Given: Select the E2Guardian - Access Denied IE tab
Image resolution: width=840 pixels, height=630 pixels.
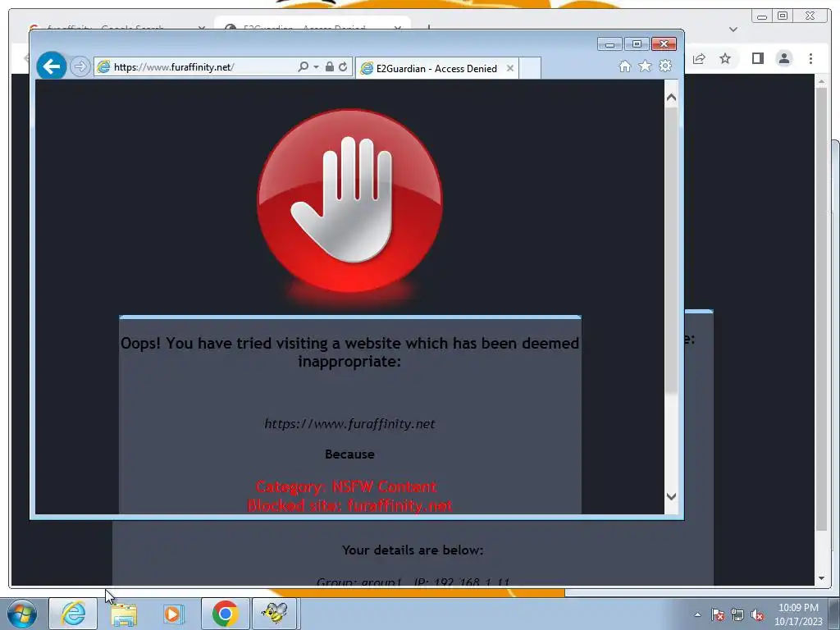Looking at the screenshot, I should (x=436, y=69).
